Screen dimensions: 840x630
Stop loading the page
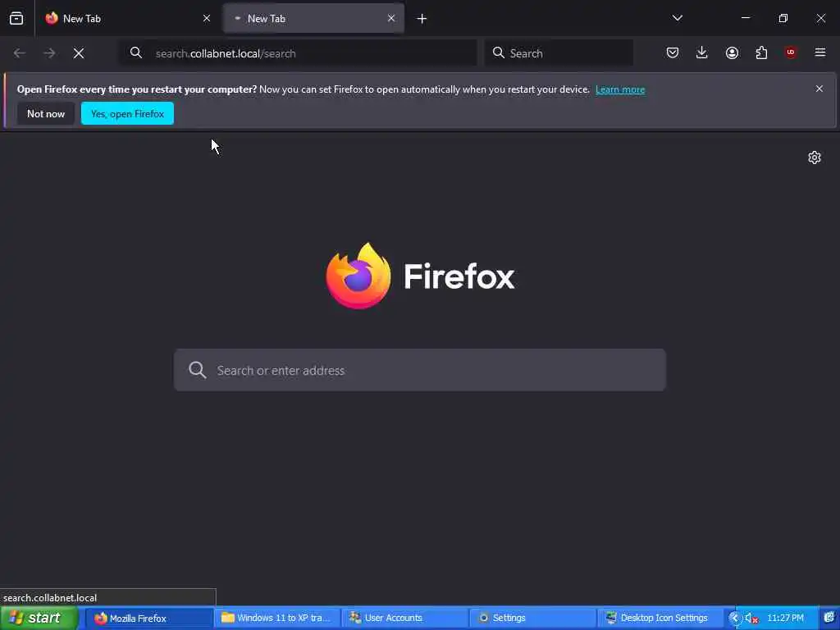(x=79, y=53)
